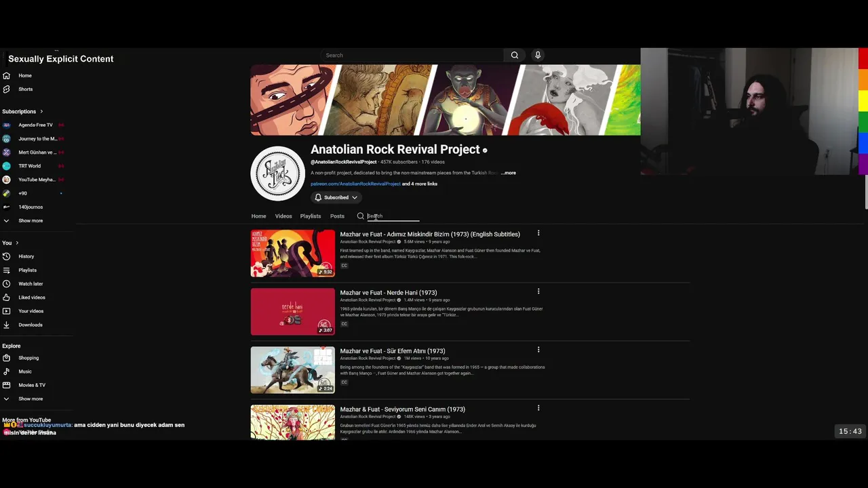
Task: Open video title Sür Efem Atını (1973)
Action: coord(393,351)
